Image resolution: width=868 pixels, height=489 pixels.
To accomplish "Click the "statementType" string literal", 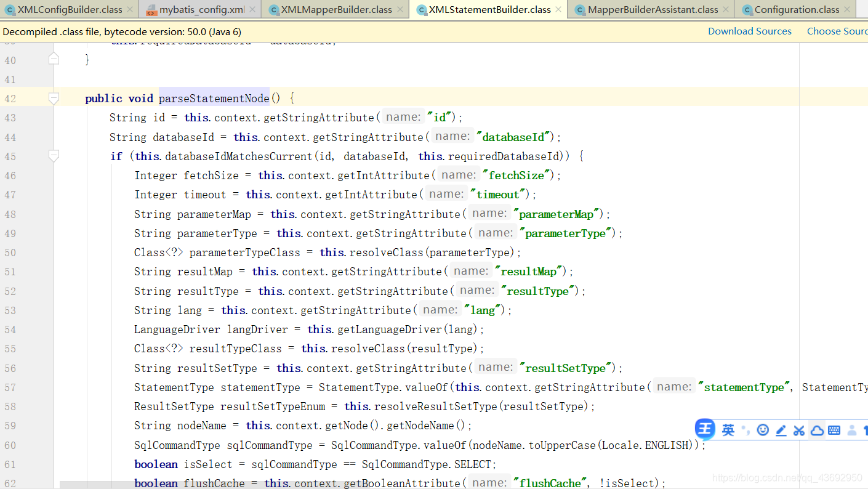I will (x=744, y=387).
